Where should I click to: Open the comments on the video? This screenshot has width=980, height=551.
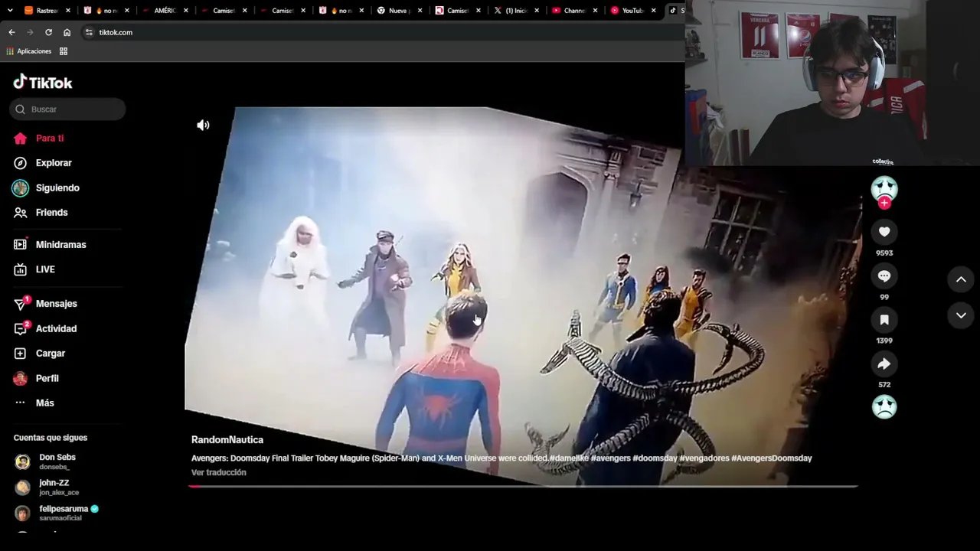pos(884,275)
